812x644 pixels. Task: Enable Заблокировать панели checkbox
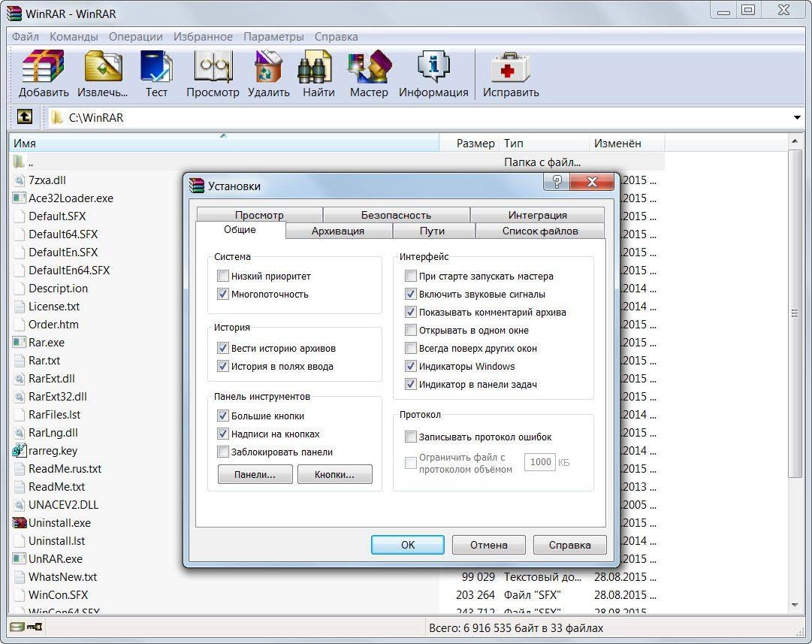tap(222, 452)
